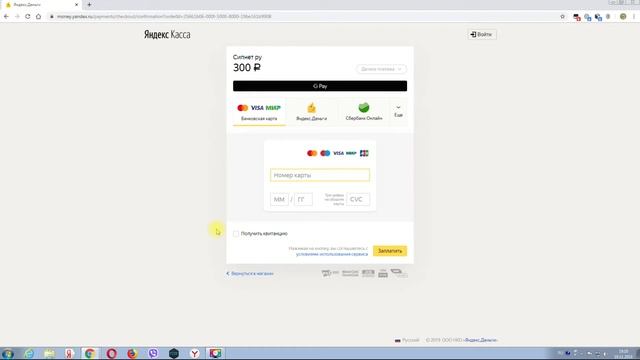Click the Mastercard SecureCode badge
Image resolution: width=640 pixels, height=360 pixels.
[x=350, y=273]
